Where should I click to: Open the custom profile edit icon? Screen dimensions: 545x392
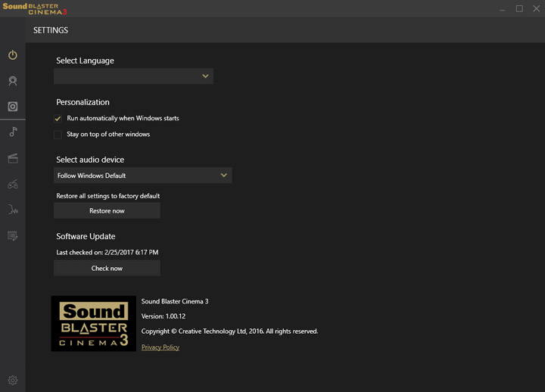pyautogui.click(x=13, y=235)
